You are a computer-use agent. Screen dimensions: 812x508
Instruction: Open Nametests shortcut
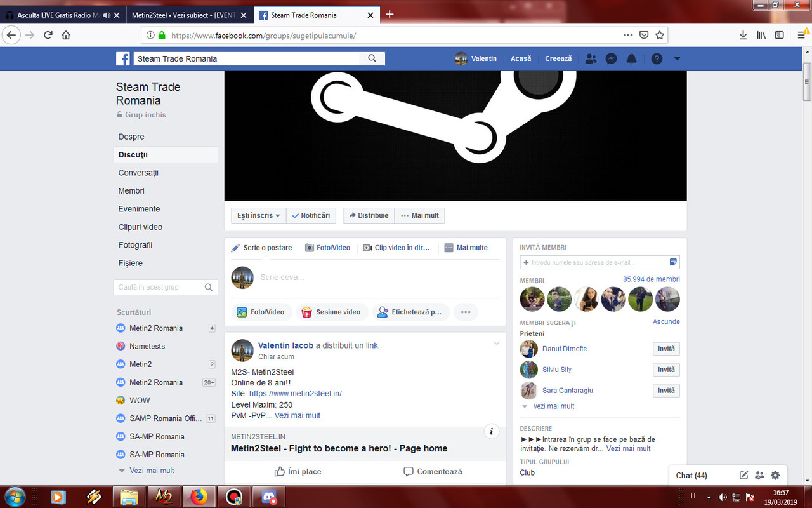(147, 346)
